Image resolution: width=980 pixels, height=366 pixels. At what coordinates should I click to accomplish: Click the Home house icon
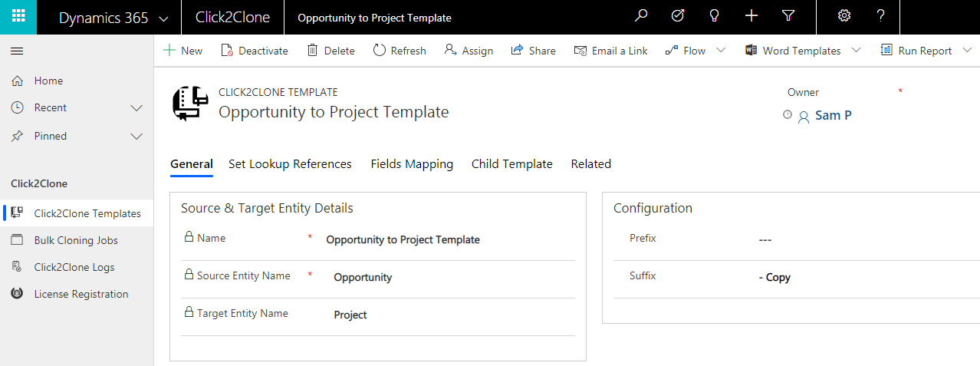tap(17, 81)
